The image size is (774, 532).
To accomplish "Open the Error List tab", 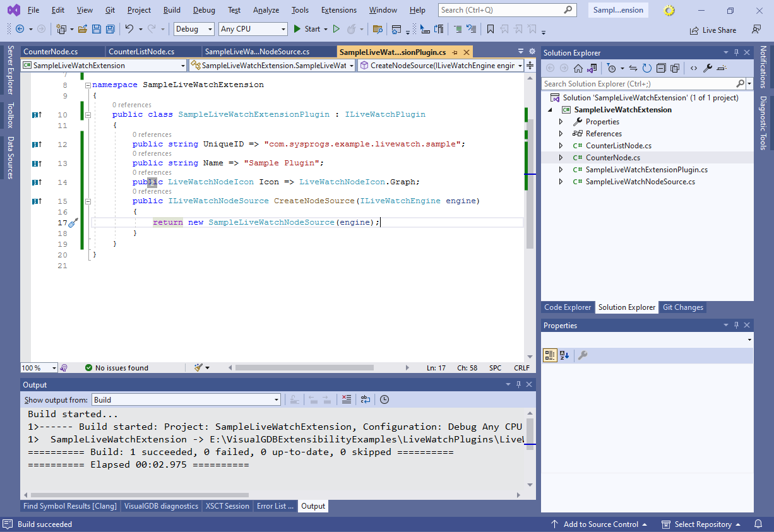I will [x=275, y=506].
